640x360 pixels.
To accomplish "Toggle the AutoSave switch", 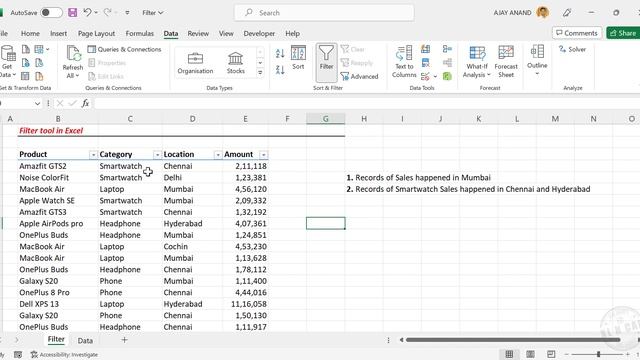I will click(51, 13).
